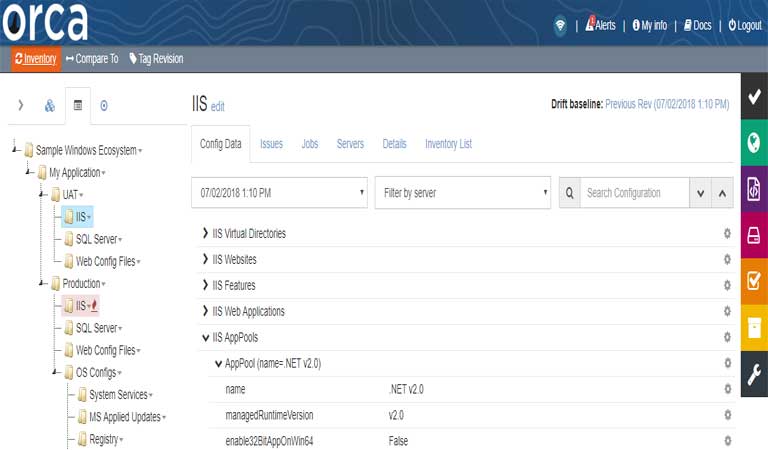This screenshot has width=768, height=450.
Task: Click gear icon for IIS AppPools
Action: 727,337
